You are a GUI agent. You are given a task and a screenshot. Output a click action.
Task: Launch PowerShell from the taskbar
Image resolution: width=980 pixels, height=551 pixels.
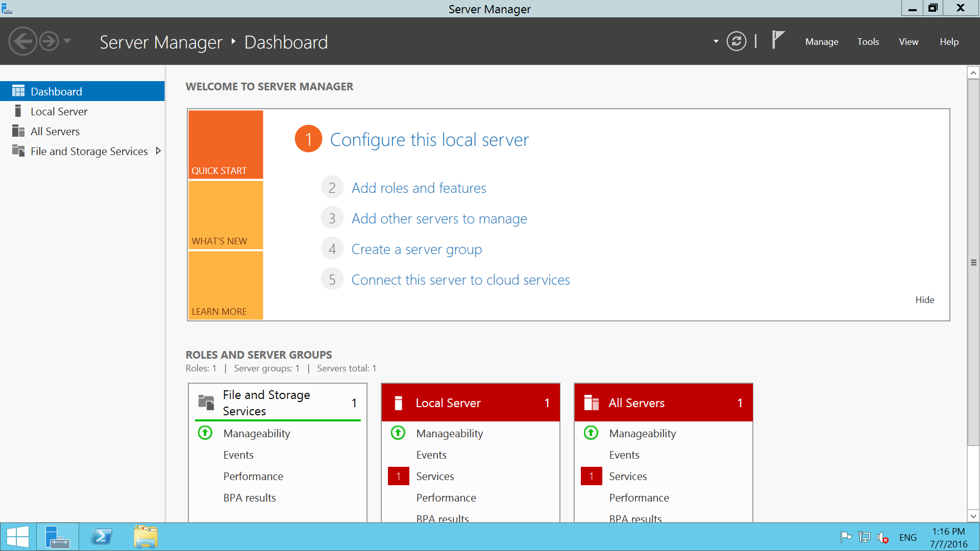coord(102,537)
